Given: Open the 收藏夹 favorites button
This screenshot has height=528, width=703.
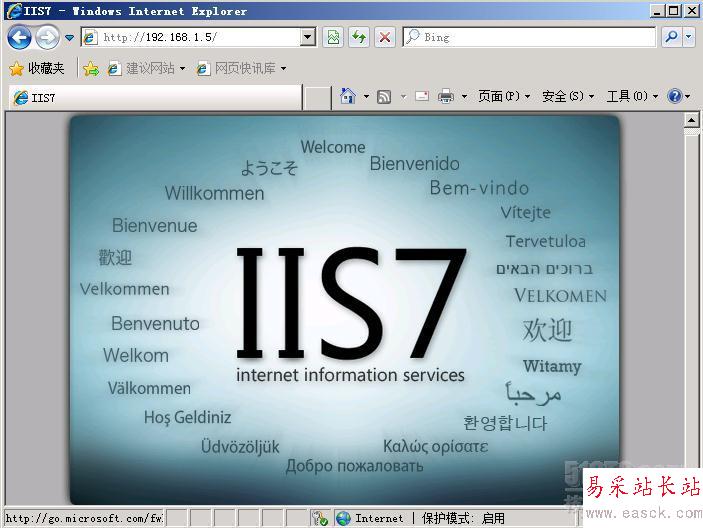Looking at the screenshot, I should pos(37,69).
